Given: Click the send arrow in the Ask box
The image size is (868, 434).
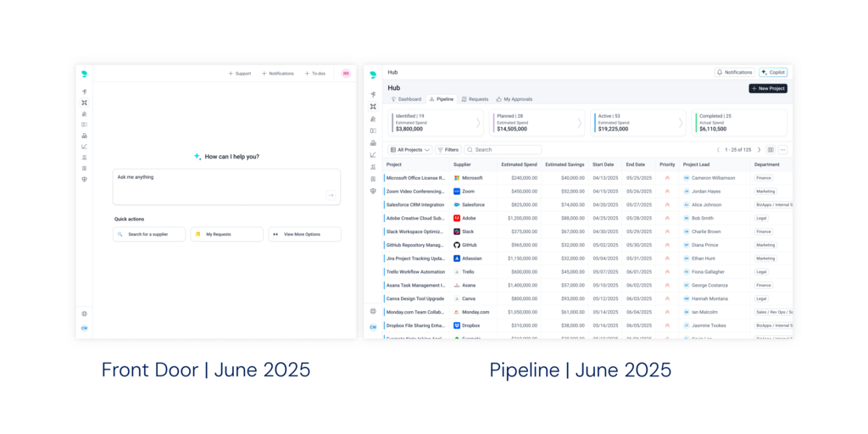Looking at the screenshot, I should 331,195.
